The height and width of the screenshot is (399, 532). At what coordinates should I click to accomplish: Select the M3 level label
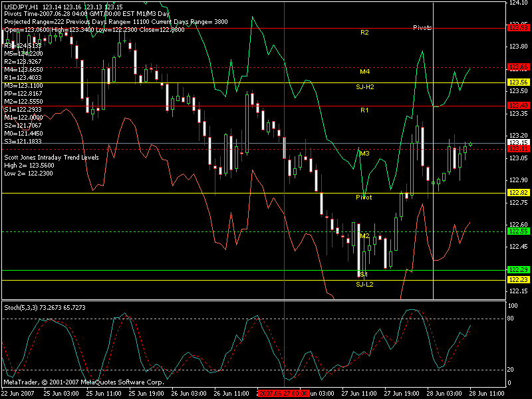(x=364, y=154)
